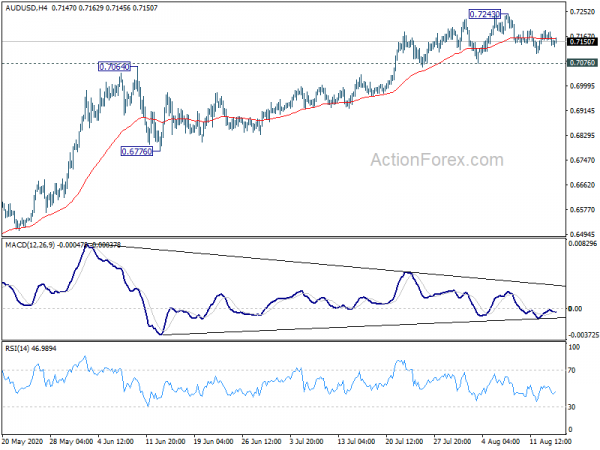Click the MACD(12,26,9) indicator label
The height and width of the screenshot is (450, 600).
30,245
